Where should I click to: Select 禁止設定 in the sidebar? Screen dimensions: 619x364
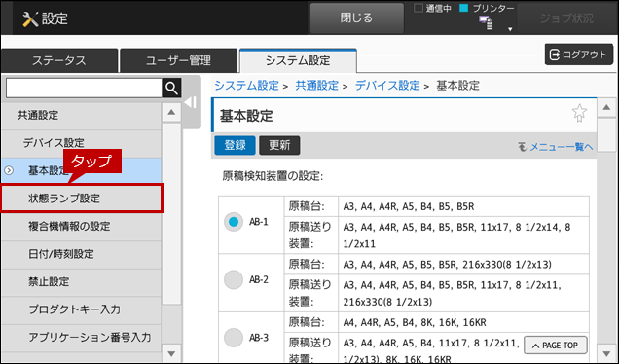pyautogui.click(x=82, y=282)
